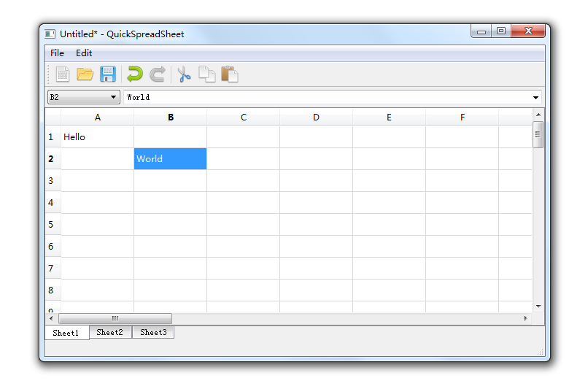Select column F header

point(462,118)
